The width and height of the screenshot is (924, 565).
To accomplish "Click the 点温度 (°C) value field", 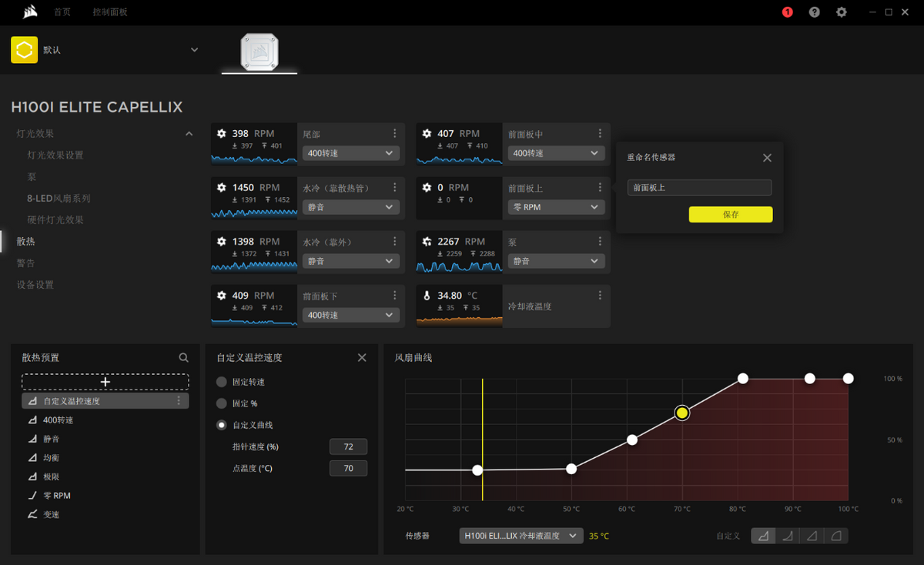I will click(x=348, y=469).
